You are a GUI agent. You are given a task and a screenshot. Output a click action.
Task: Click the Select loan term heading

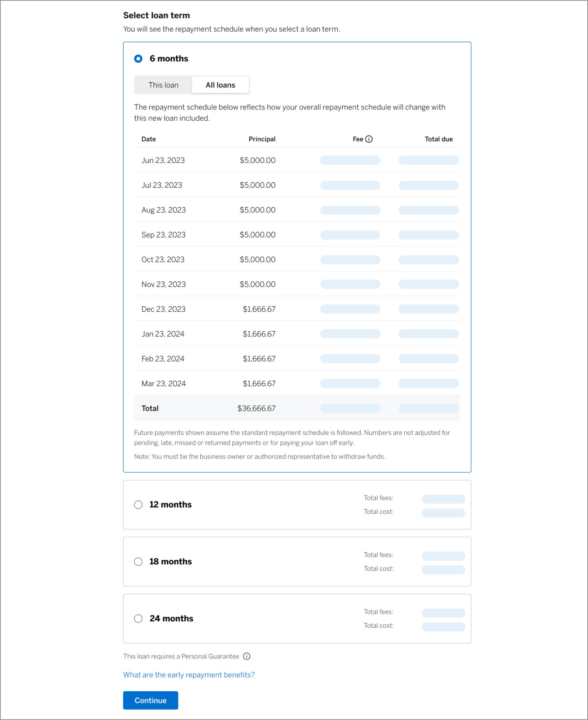(156, 15)
